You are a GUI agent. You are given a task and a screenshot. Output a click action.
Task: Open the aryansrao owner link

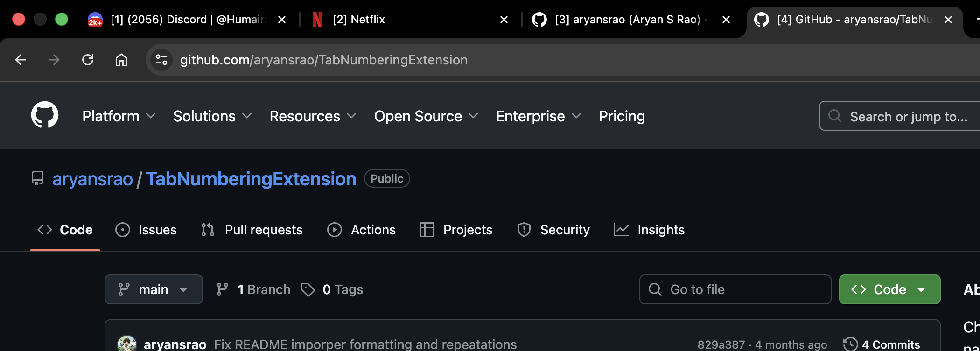pyautogui.click(x=92, y=179)
